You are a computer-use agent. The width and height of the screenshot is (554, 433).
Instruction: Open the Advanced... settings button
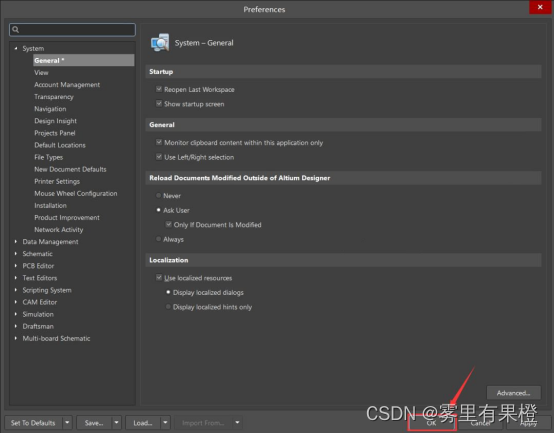coord(513,393)
